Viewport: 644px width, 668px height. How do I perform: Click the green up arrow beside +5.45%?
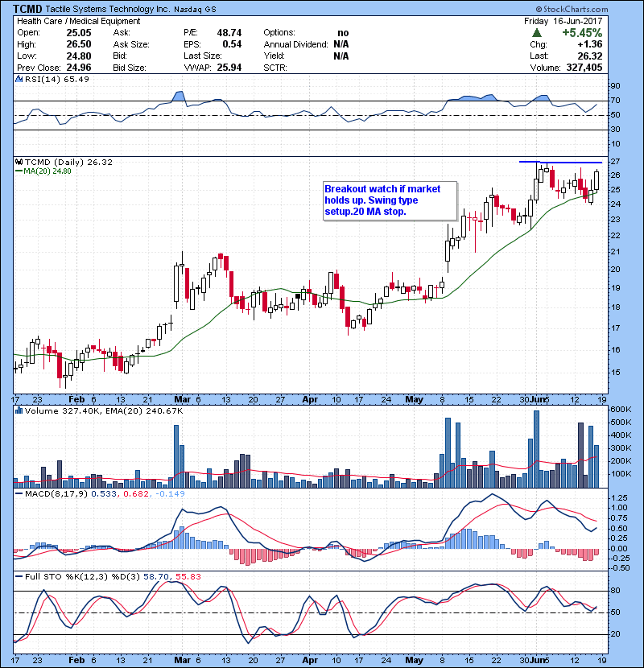(x=536, y=33)
